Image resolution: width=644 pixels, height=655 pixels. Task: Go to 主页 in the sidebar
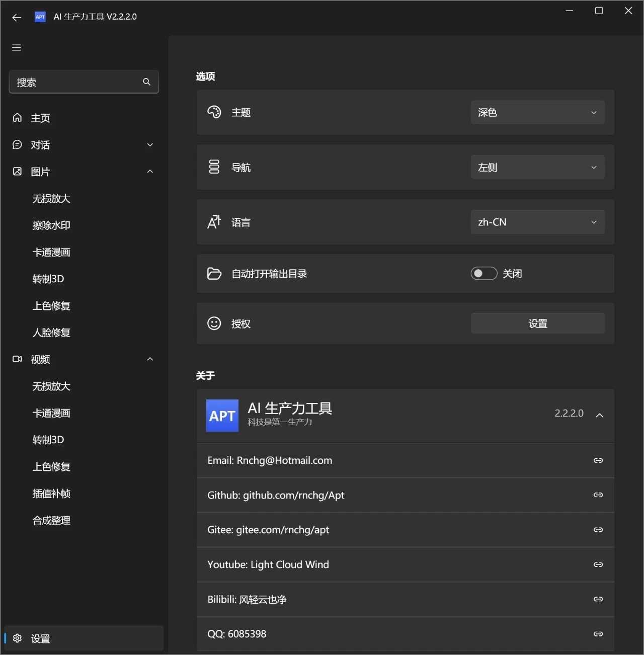point(84,118)
